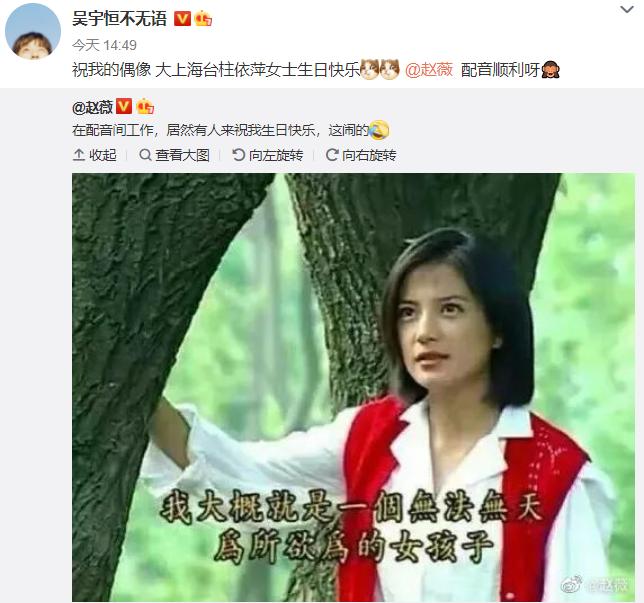Image resolution: width=644 pixels, height=603 pixels.
Task: Rotate the image right with 向右旋转
Action: point(361,155)
